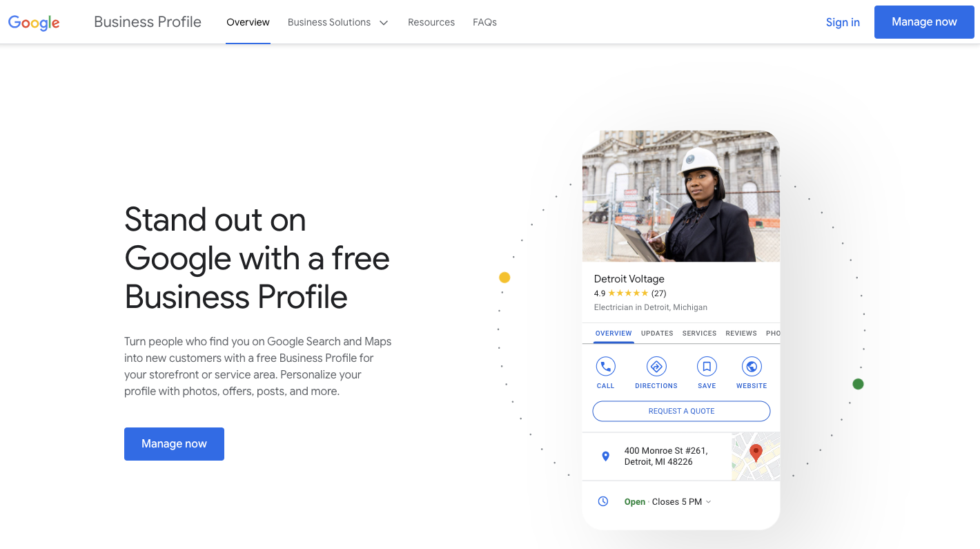Go to the FAQs section
This screenshot has height=549, width=980.
tap(484, 22)
